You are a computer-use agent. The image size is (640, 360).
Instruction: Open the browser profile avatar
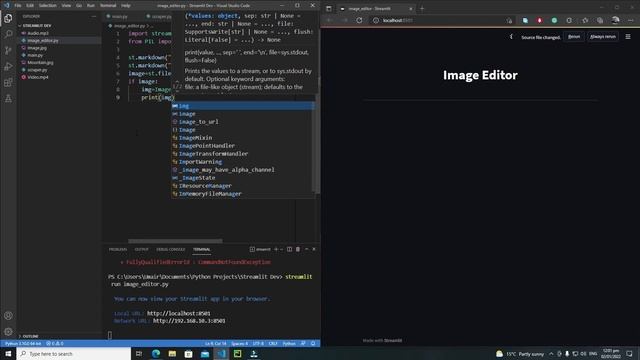point(616,20)
